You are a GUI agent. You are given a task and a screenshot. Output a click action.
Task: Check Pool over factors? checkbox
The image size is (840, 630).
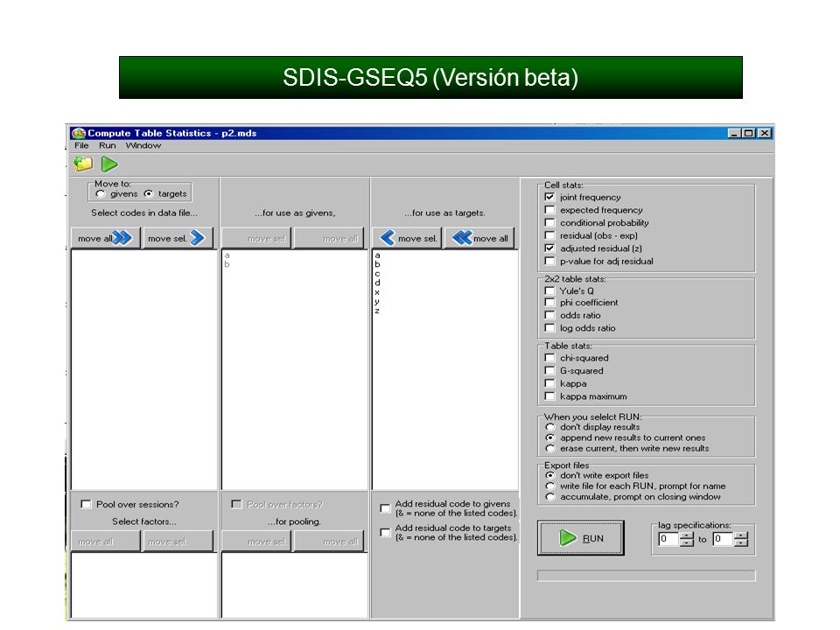[x=235, y=504]
